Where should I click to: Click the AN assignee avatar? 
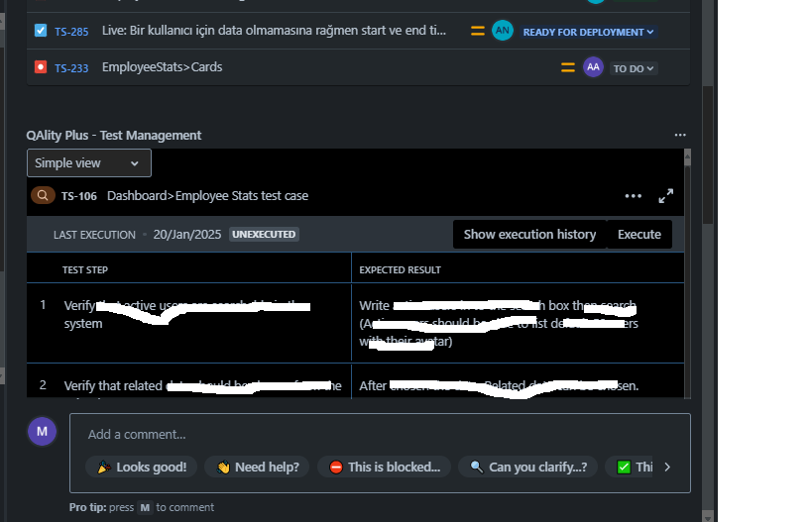tap(502, 31)
